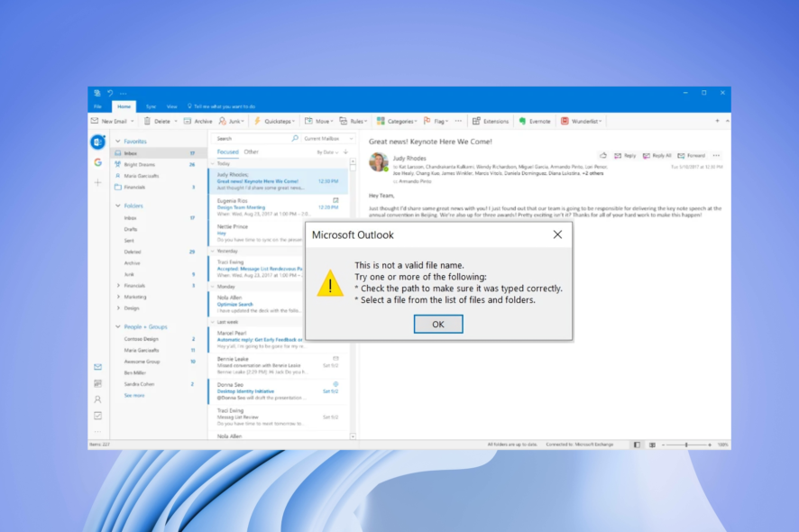Open the Sent folder
Screen dimensions: 799x532
coord(129,241)
